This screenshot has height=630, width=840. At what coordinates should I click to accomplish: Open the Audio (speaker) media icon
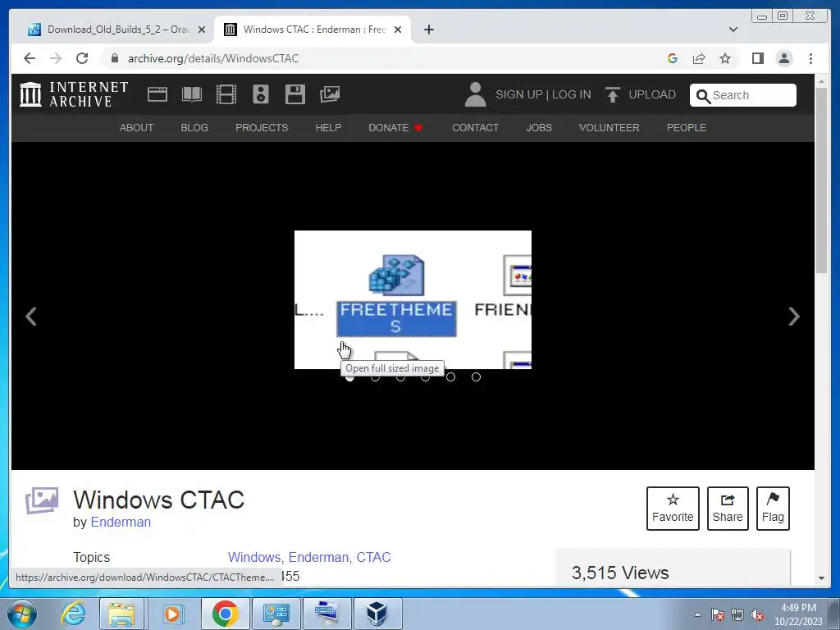point(260,94)
